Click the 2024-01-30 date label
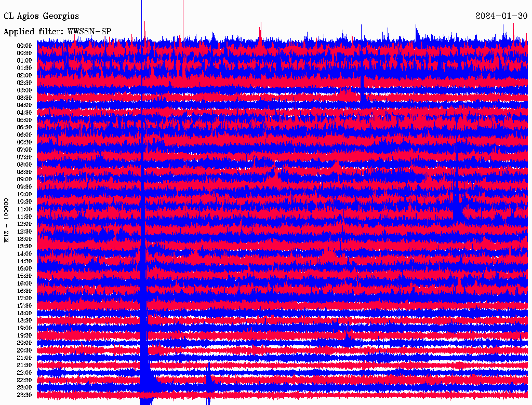Screen dimensions: 532x405 tap(501, 16)
